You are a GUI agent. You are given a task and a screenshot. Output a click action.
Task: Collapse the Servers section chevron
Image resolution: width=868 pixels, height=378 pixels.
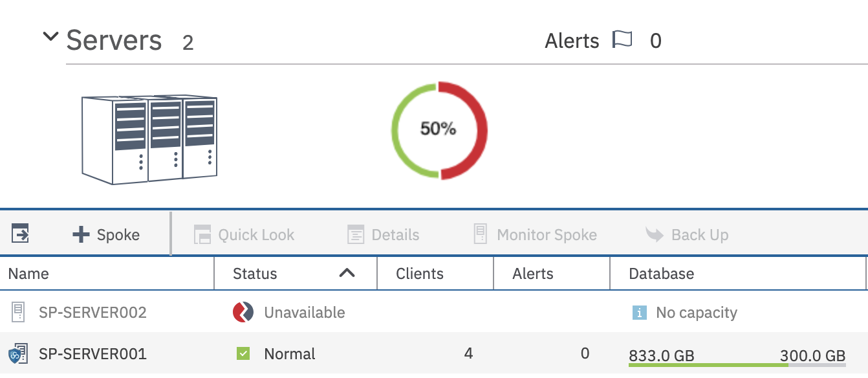[x=50, y=37]
